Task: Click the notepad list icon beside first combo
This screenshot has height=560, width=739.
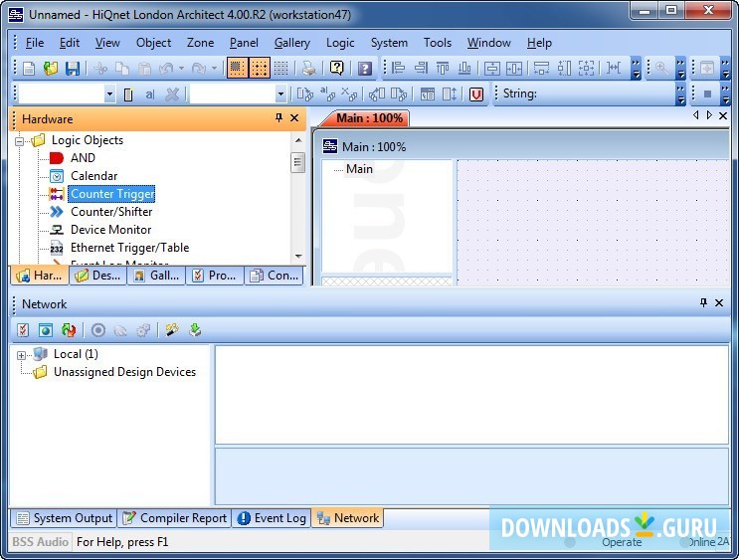Action: tap(128, 94)
